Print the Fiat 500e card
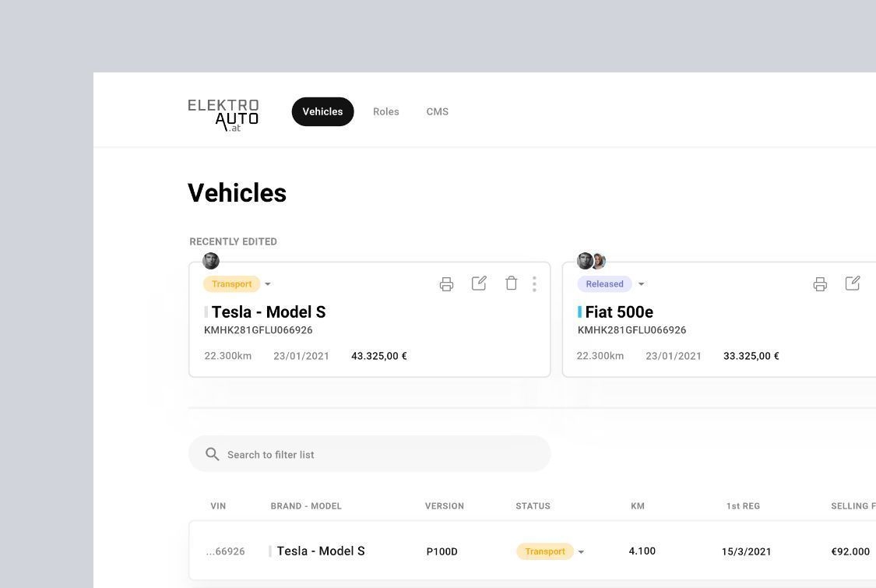 coord(820,284)
